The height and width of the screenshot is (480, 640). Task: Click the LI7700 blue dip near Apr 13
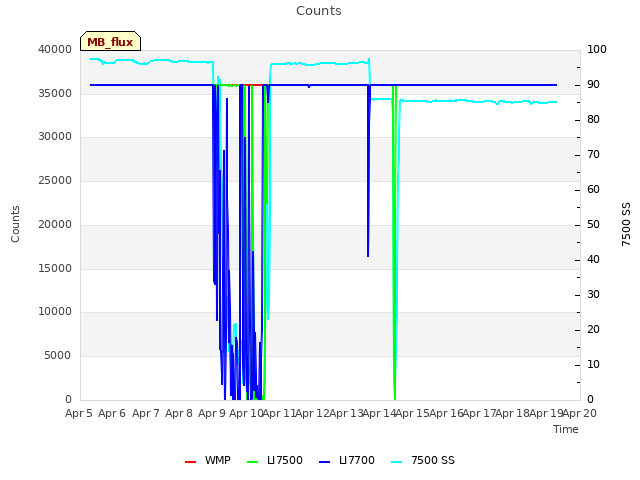coord(368,171)
